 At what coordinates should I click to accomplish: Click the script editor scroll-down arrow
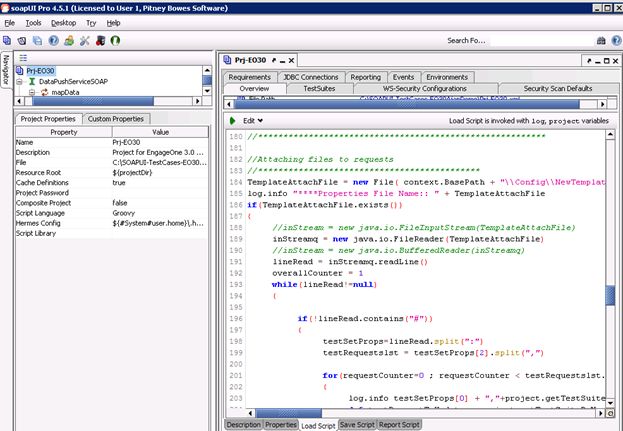point(610,403)
